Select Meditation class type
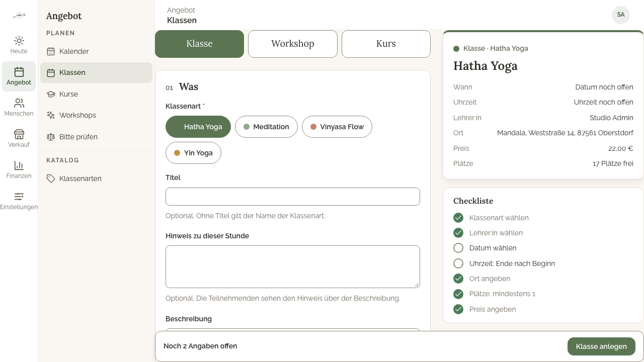Image resolution: width=644 pixels, height=362 pixels. tap(266, 127)
